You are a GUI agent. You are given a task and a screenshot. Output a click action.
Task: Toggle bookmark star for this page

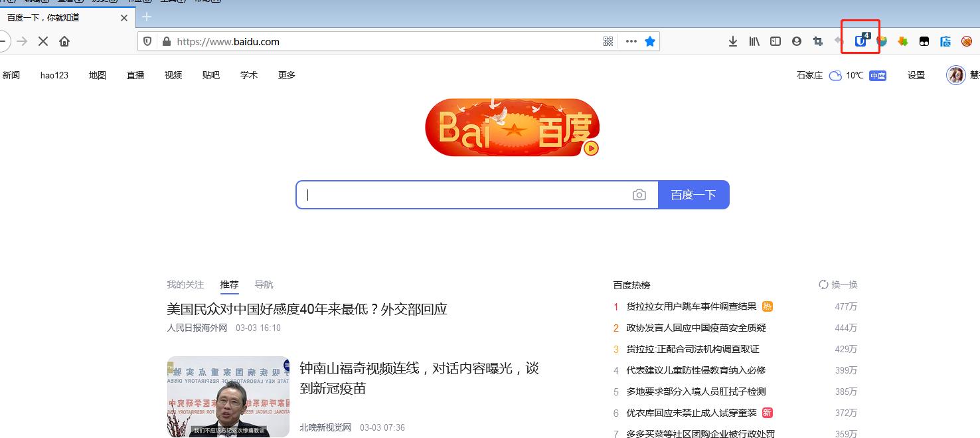[650, 41]
